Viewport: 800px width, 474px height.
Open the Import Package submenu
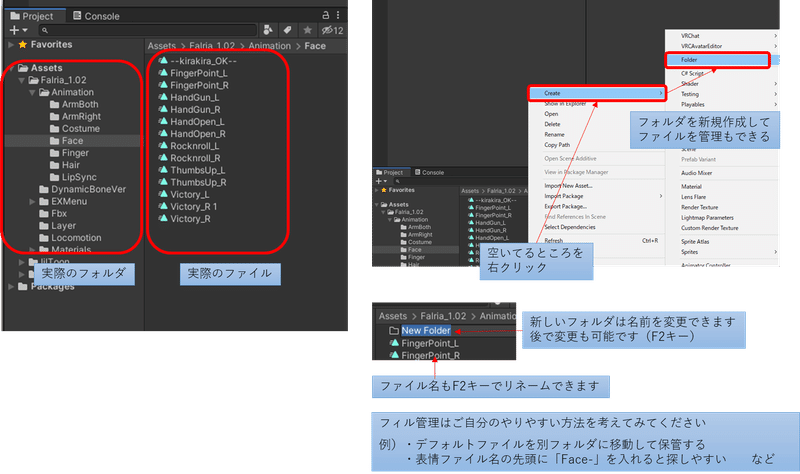[597, 196]
